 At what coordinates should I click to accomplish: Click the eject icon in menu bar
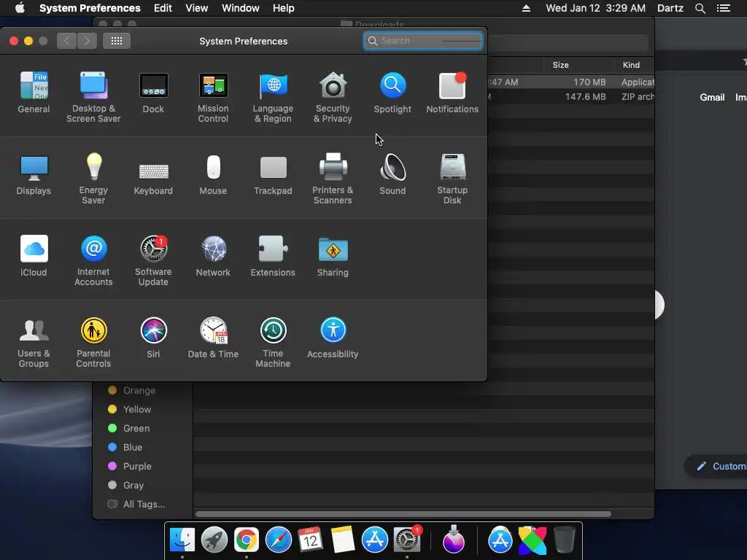click(x=526, y=8)
